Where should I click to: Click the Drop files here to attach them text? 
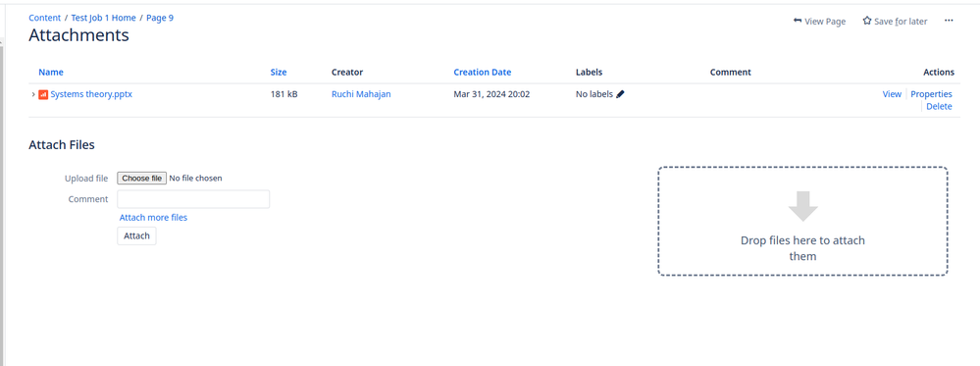point(803,248)
